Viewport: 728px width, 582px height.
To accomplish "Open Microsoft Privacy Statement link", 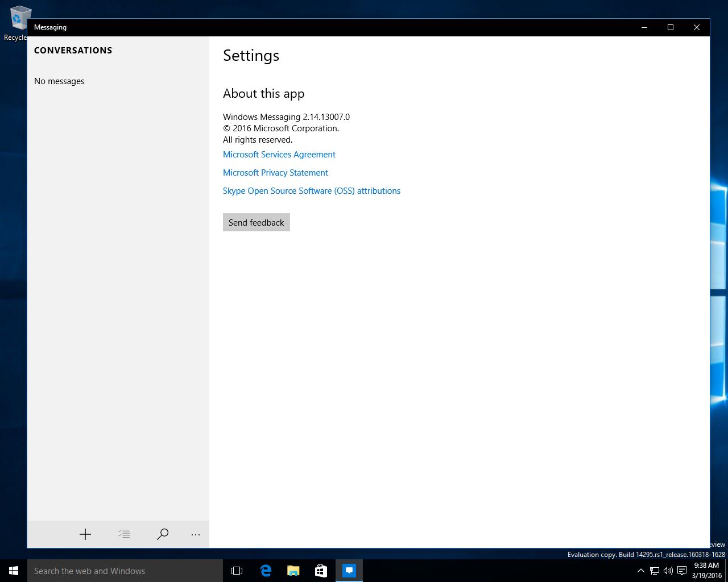I will pyautogui.click(x=275, y=173).
